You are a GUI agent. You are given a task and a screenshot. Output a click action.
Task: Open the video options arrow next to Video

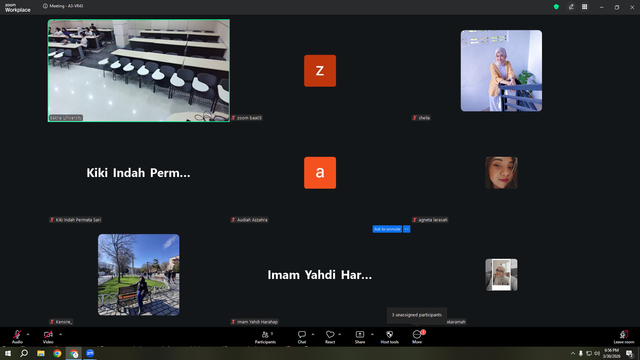60,335
